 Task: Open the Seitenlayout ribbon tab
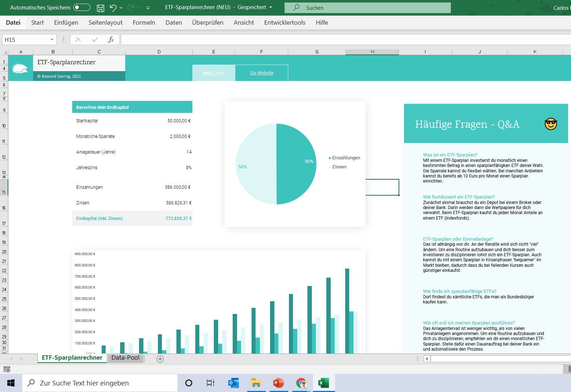[x=106, y=23]
